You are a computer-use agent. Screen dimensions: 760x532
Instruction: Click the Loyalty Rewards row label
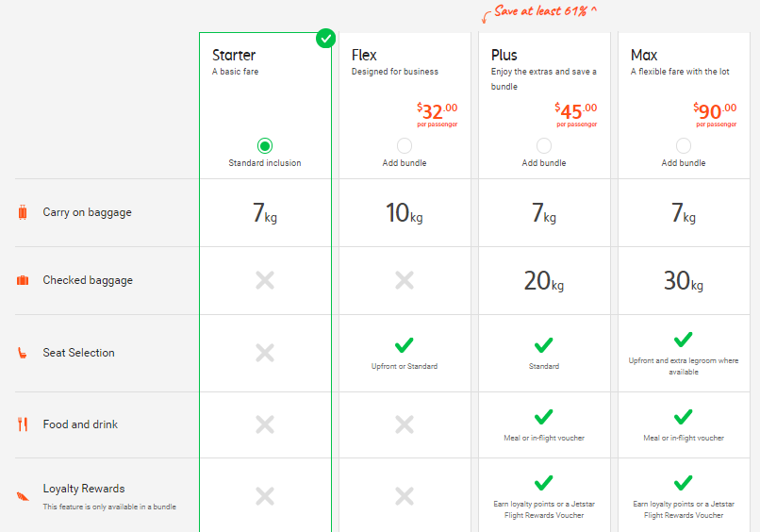point(84,489)
